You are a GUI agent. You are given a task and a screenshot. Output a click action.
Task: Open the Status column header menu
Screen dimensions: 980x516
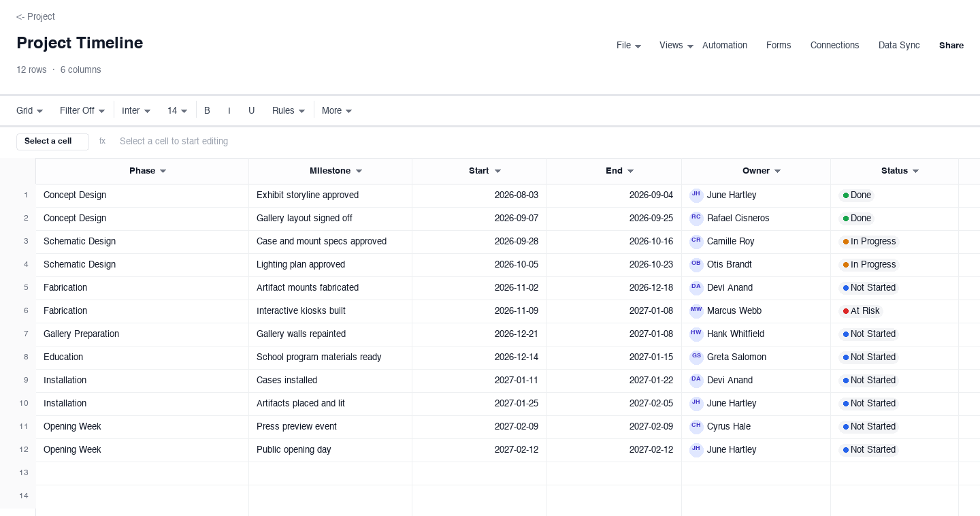[916, 171]
